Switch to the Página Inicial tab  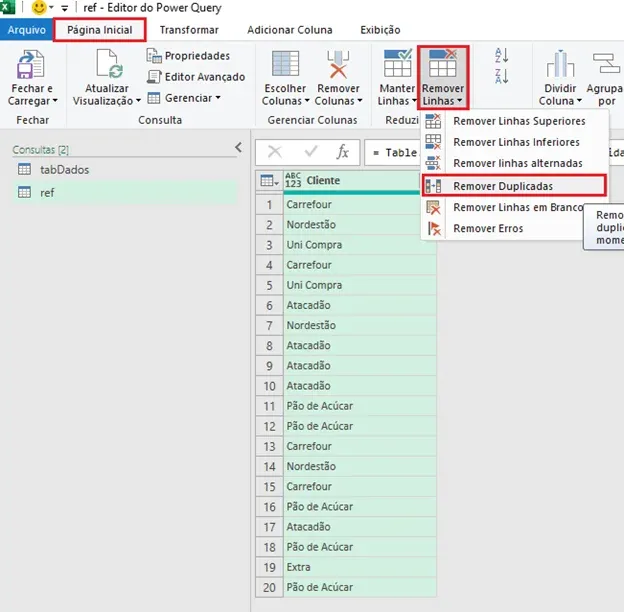(x=99, y=30)
